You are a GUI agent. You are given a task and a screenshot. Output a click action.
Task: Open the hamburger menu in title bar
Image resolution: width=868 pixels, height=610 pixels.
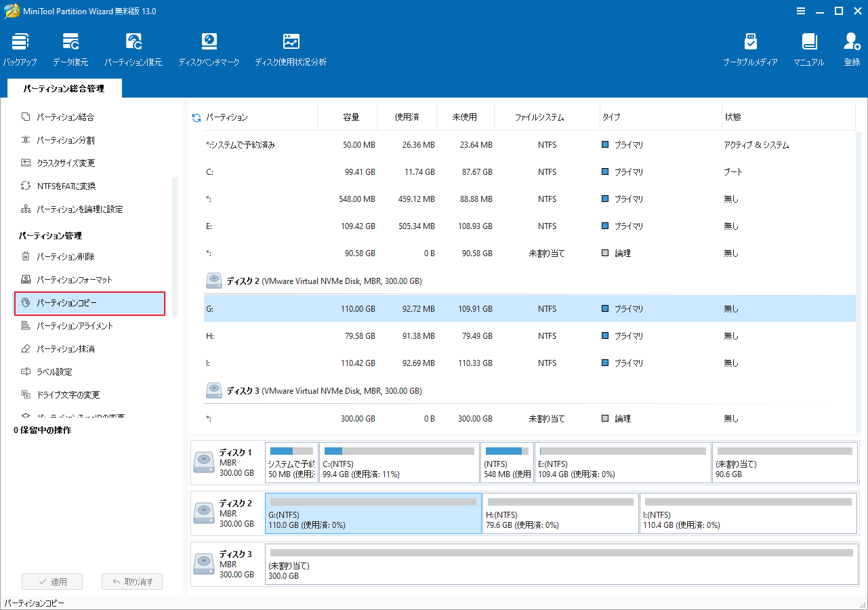[801, 11]
